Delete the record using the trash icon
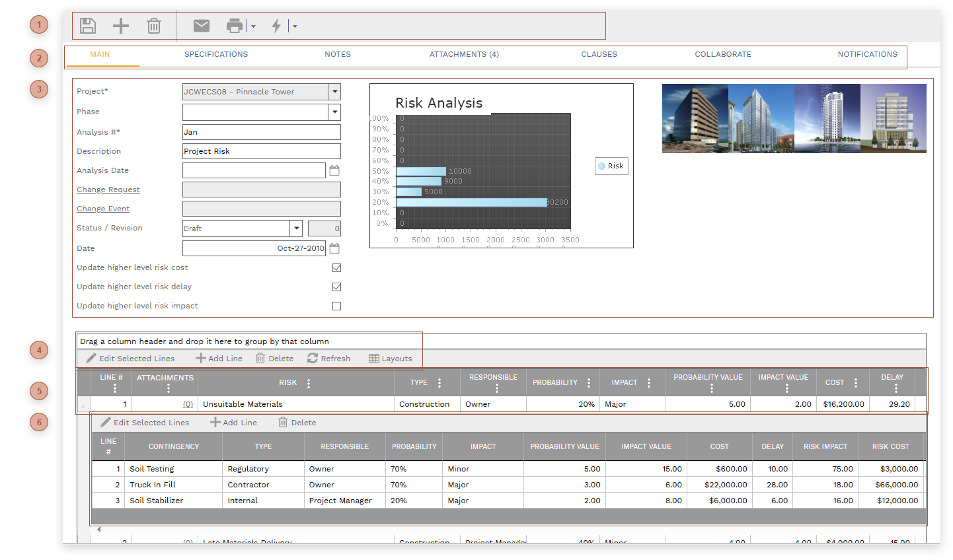 (x=153, y=25)
